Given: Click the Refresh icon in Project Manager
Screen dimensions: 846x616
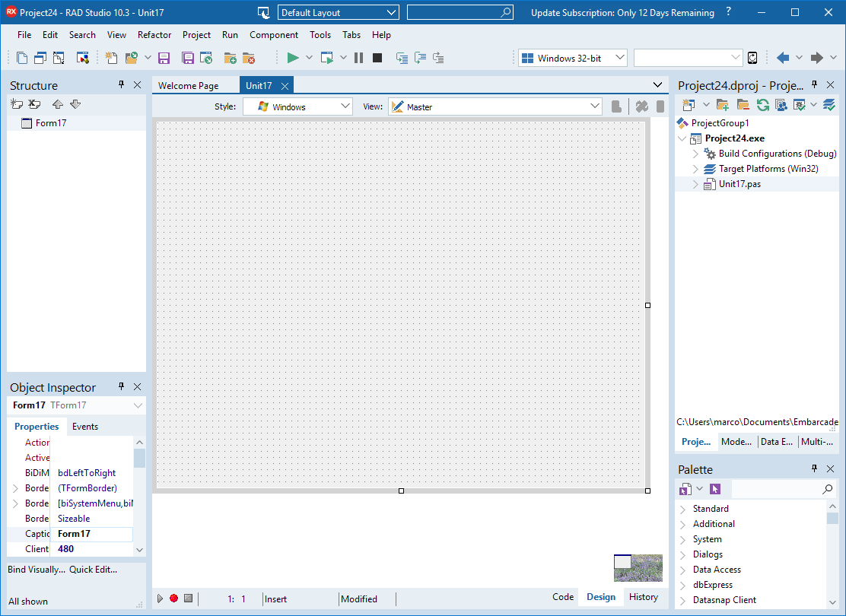Looking at the screenshot, I should point(762,105).
